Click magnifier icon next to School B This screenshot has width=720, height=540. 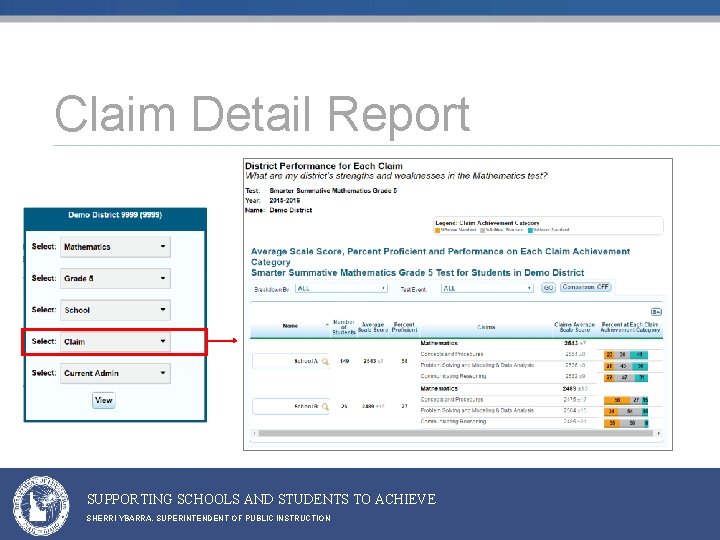[325, 406]
